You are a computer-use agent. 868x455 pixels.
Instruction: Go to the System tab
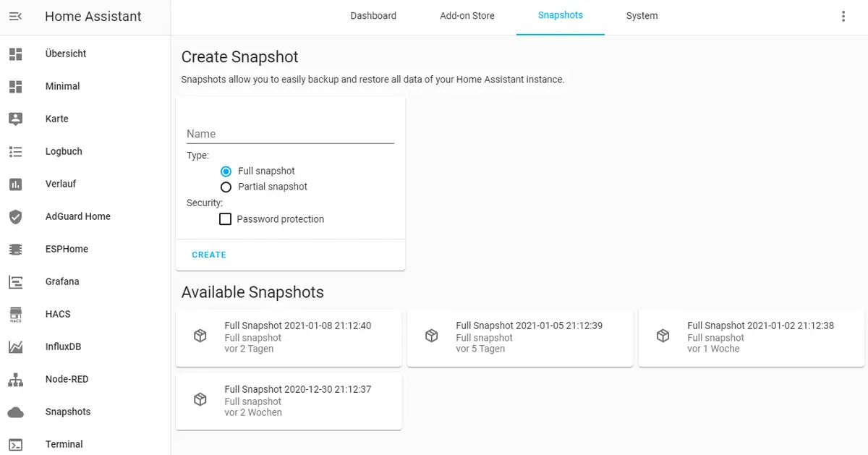(642, 16)
